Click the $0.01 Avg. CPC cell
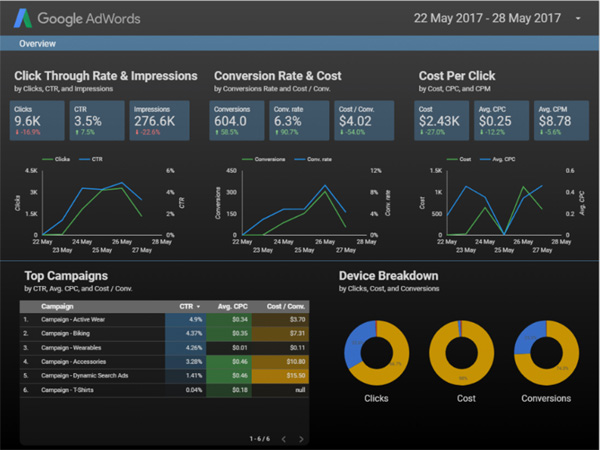Viewport: 600px width, 450px height. click(x=229, y=348)
